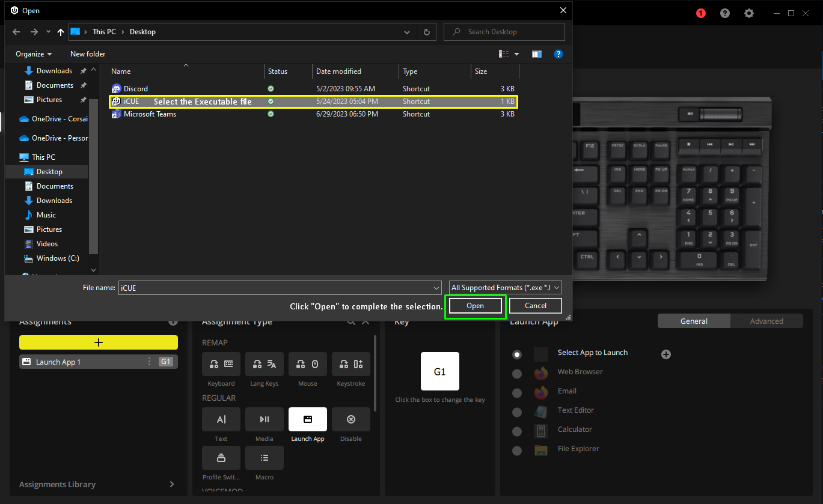The height and width of the screenshot is (504, 823).
Task: Choose the Launch App assignment icon
Action: tap(307, 419)
